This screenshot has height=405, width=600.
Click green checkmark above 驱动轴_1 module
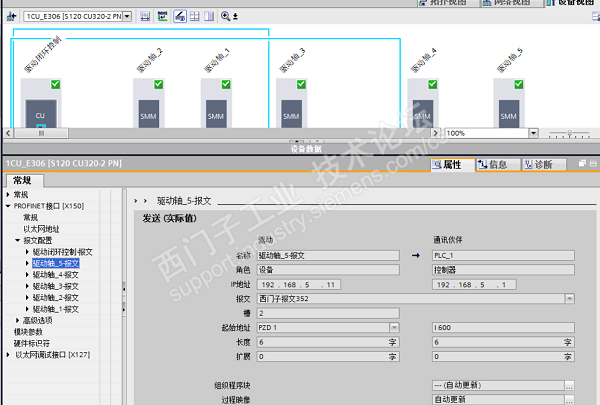tap(226, 84)
